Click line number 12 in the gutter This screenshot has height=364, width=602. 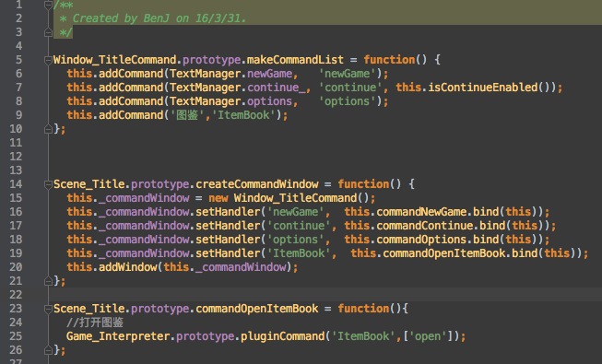point(16,157)
